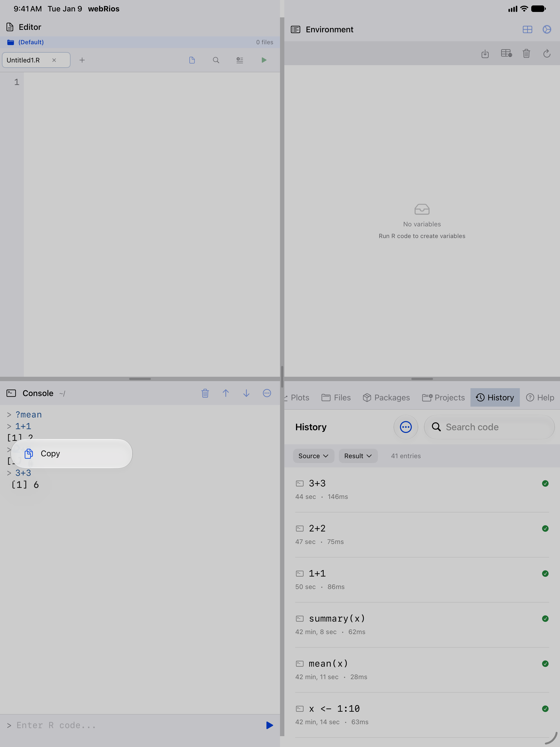Open the layout grid icon in header
This screenshot has width=560, height=747.
point(527,30)
